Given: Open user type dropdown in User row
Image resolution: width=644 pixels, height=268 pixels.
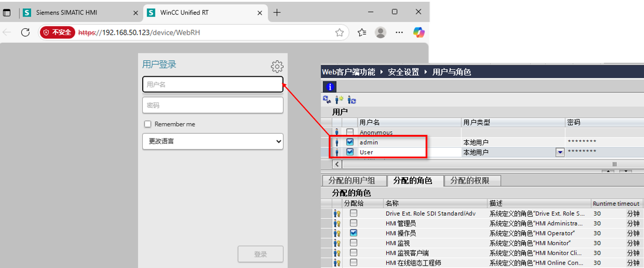Looking at the screenshot, I should tap(559, 152).
